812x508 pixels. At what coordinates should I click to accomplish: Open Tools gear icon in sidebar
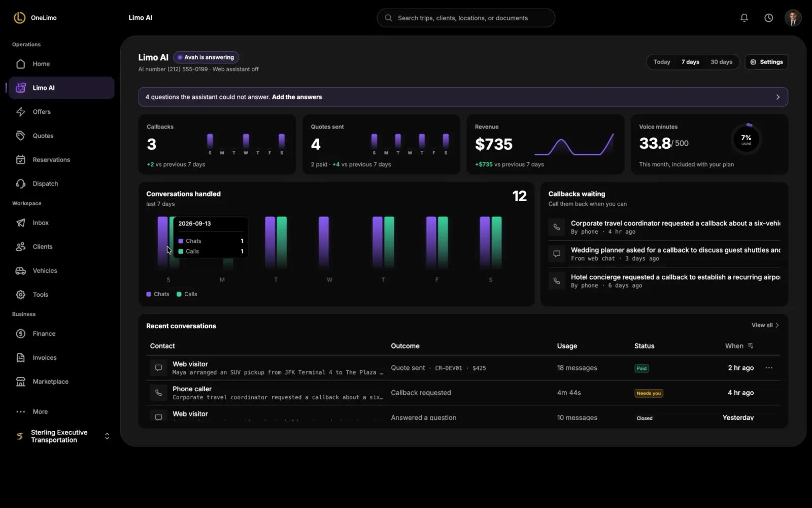point(21,295)
